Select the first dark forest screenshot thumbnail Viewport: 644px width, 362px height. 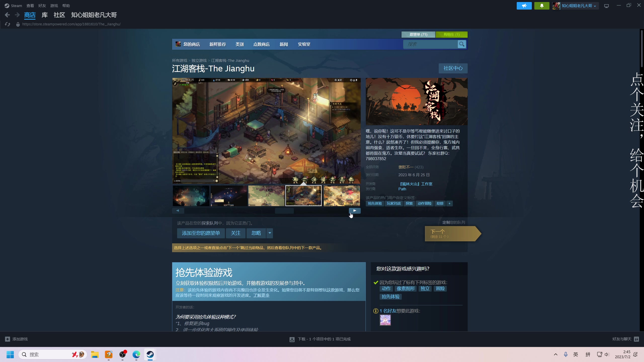pyautogui.click(x=191, y=196)
